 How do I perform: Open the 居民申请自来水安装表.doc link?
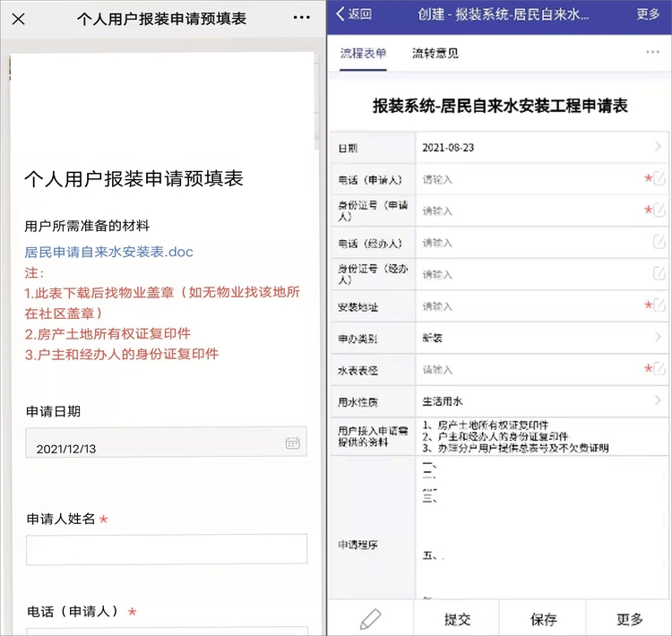[108, 252]
